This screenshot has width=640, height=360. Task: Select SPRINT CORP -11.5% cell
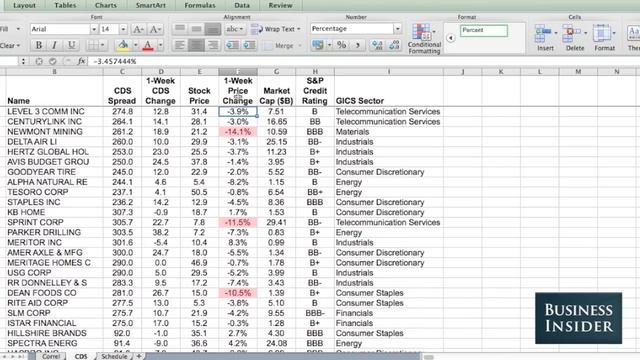point(238,222)
